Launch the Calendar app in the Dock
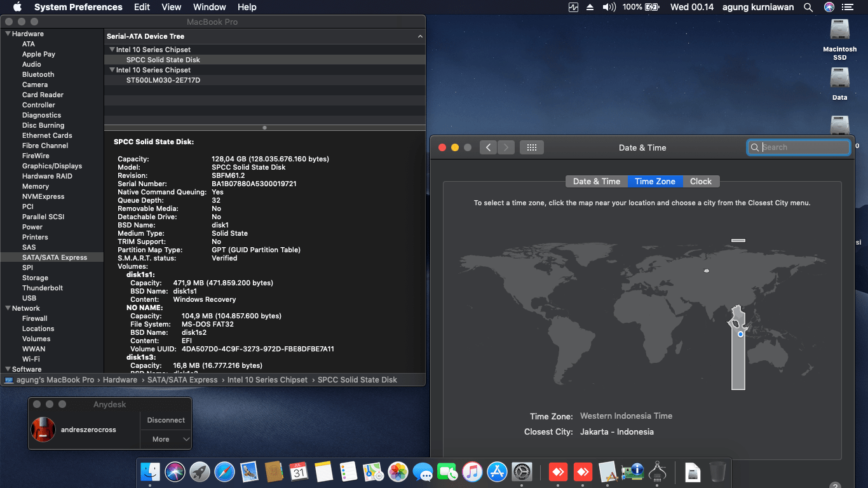Screen dimensions: 868x488 tap(299, 472)
